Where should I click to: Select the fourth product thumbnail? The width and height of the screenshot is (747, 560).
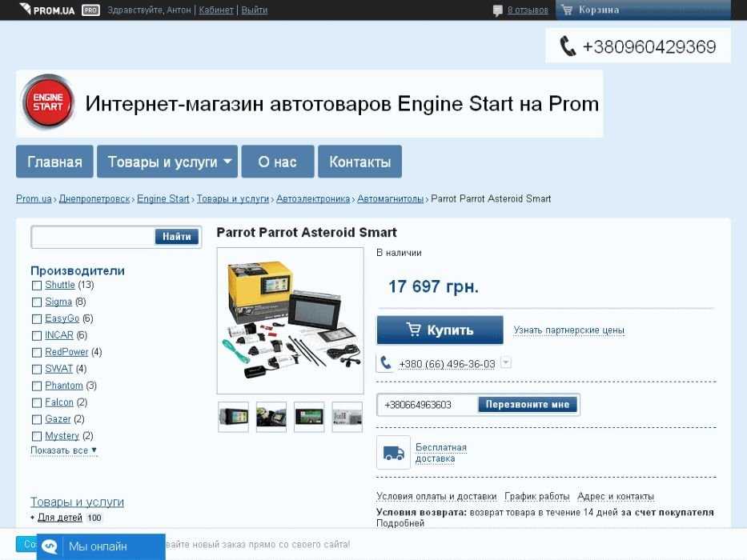[347, 417]
